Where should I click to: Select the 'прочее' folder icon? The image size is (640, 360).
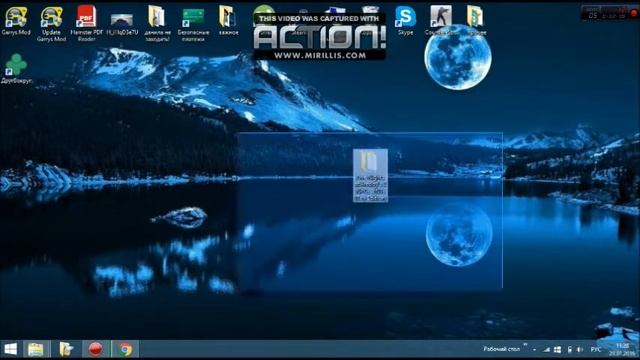coord(476,20)
